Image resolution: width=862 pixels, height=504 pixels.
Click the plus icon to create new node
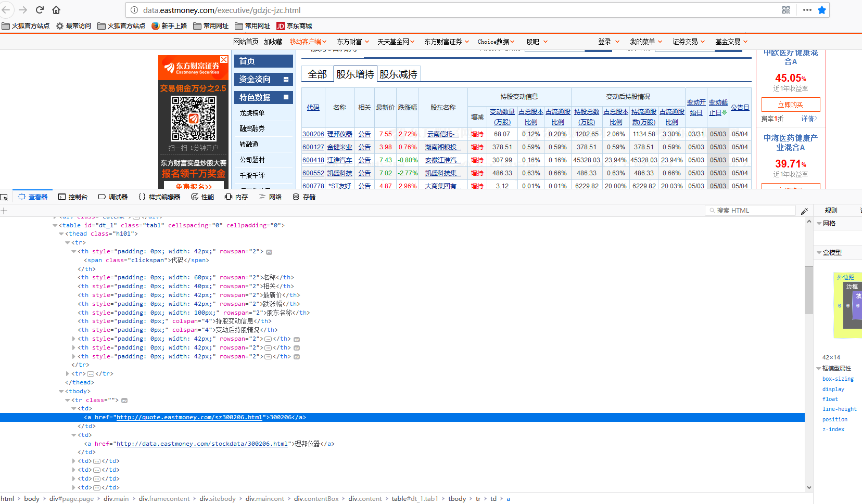(4, 211)
